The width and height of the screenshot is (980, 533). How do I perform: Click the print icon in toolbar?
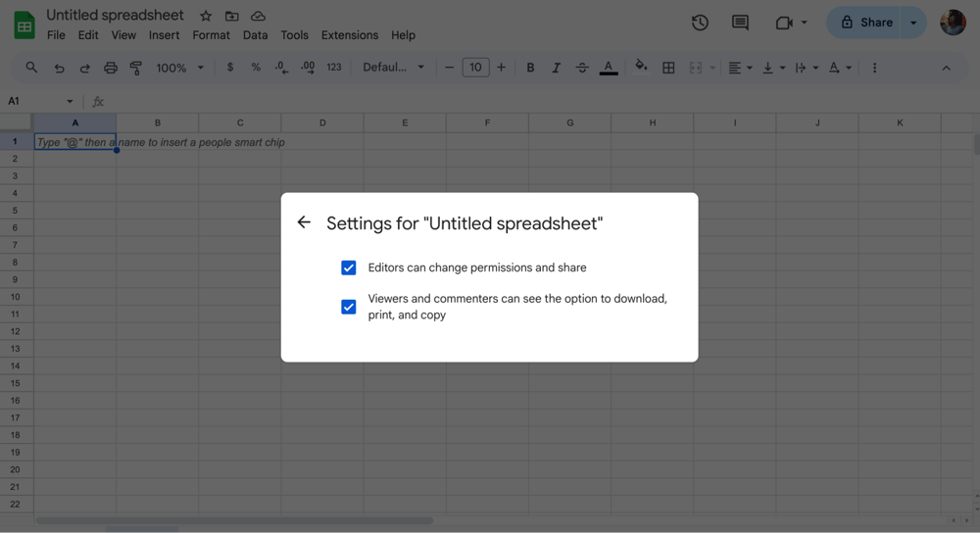(111, 68)
